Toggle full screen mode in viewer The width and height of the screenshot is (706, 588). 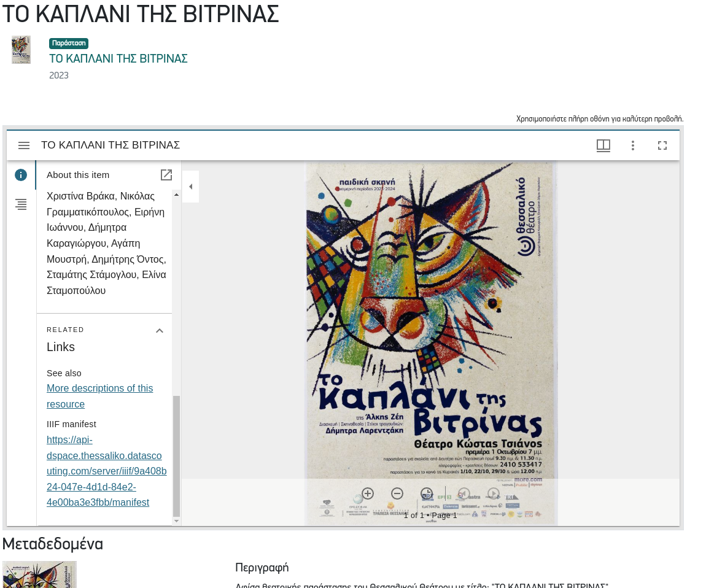click(662, 145)
